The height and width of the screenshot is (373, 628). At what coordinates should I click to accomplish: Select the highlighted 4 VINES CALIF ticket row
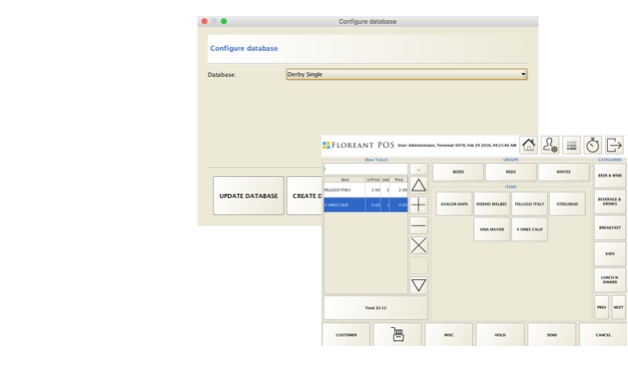pyautogui.click(x=365, y=205)
